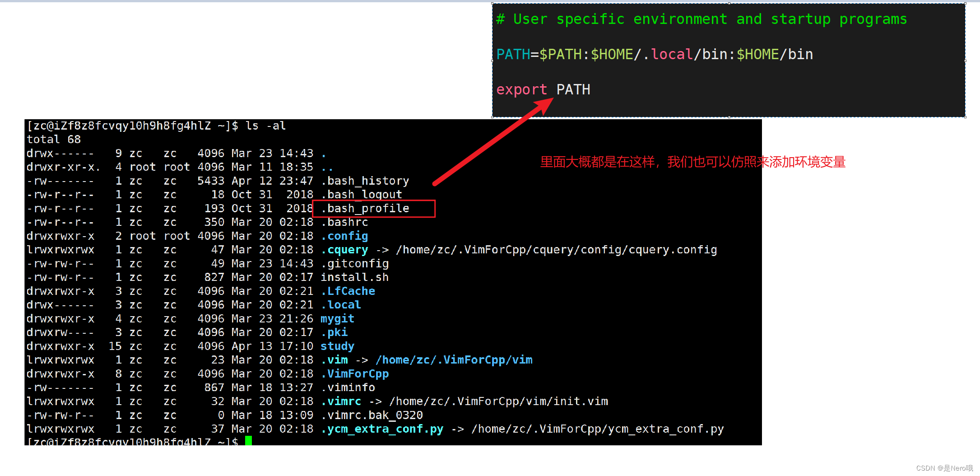Click the 'User specific environment' comment line
Image resolution: width=980 pixels, height=476 pixels.
[x=701, y=19]
